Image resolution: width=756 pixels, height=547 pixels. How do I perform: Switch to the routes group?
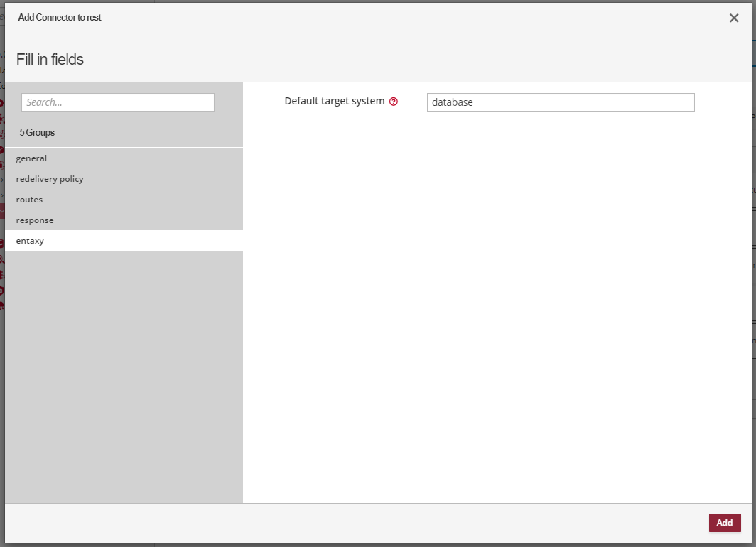(x=29, y=200)
